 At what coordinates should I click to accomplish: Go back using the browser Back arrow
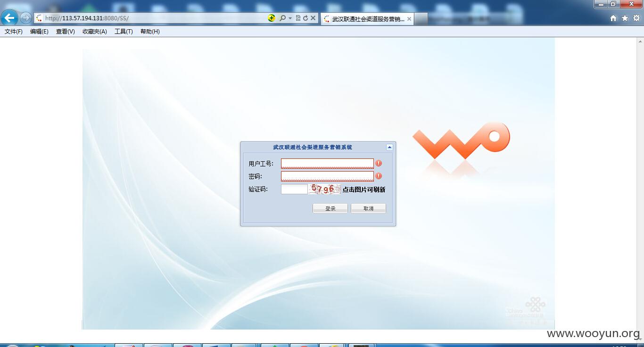click(9, 18)
